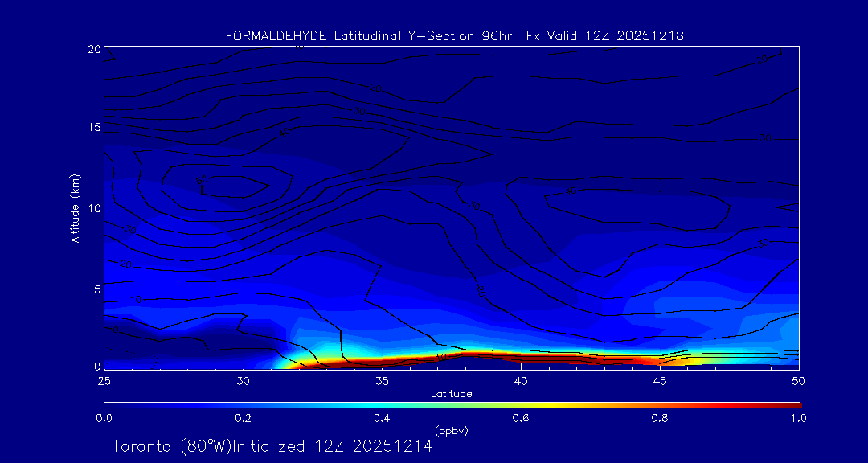Click latitude tick label 40

521,379
